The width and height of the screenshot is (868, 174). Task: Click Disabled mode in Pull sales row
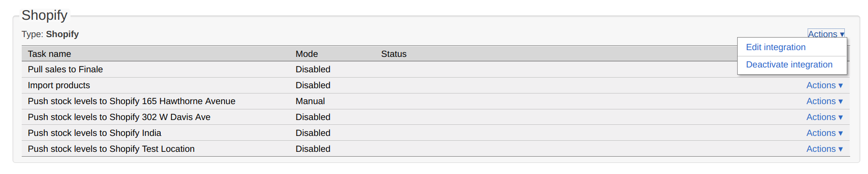click(313, 69)
